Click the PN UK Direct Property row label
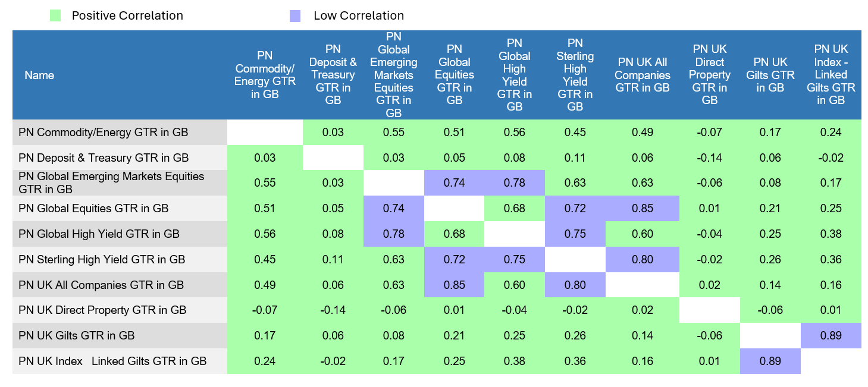This screenshot has height=387, width=868. click(x=102, y=310)
